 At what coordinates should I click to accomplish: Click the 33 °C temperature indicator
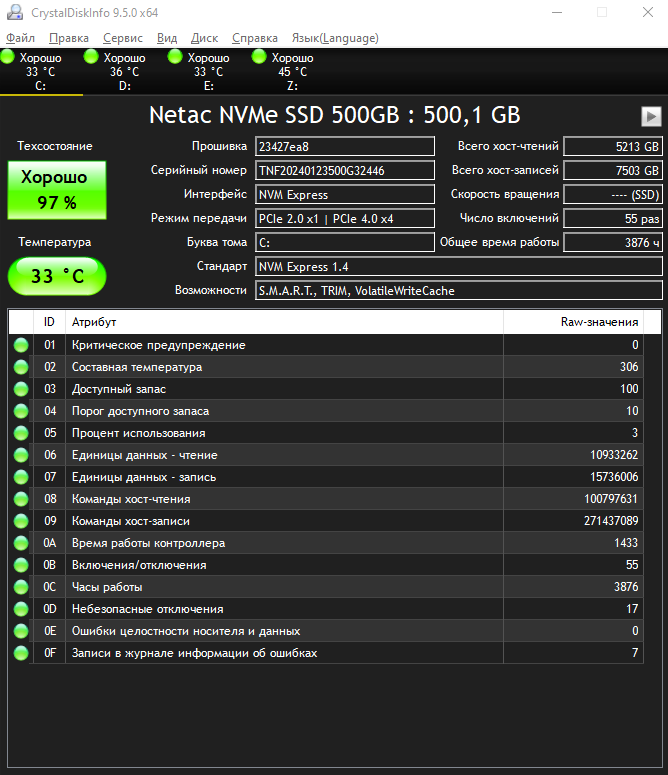[x=57, y=276]
